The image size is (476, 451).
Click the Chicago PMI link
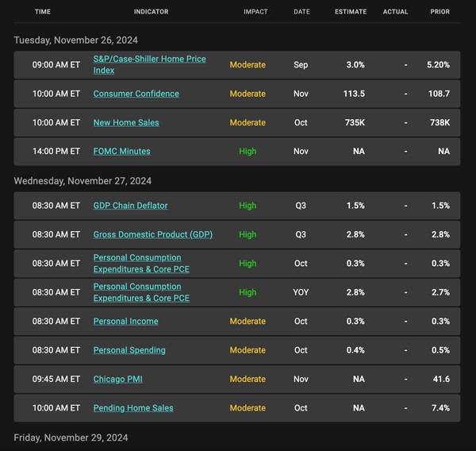click(x=117, y=379)
